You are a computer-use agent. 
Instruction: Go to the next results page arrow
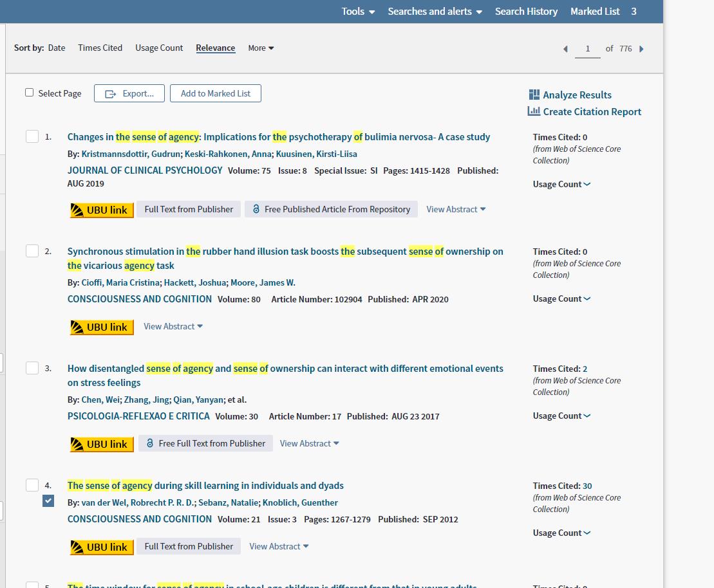click(641, 49)
